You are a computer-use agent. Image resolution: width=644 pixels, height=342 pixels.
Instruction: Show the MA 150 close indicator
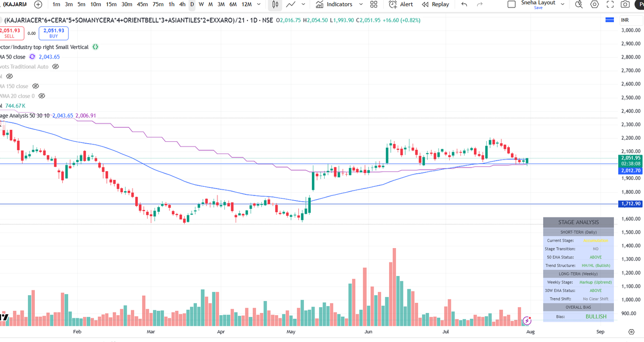click(35, 86)
